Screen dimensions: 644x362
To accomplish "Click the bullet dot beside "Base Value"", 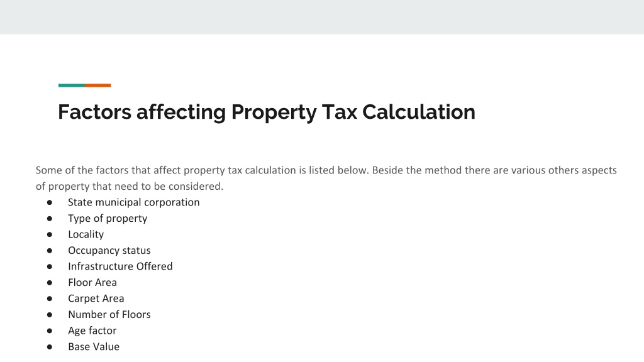I will point(50,347).
